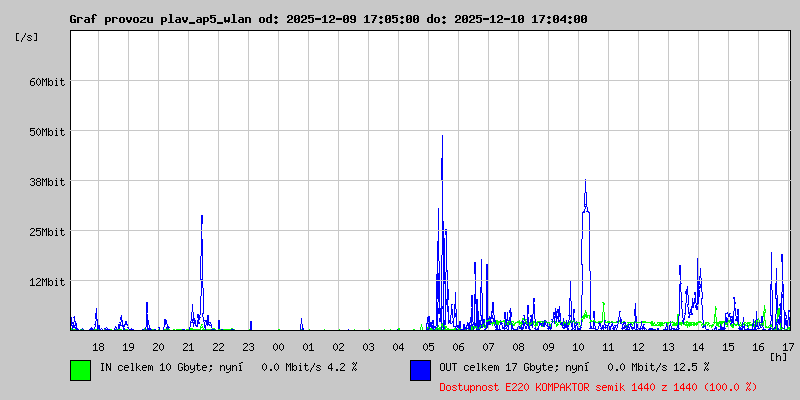Select the 50Mbit y-axis label
Screen dimensions: 800x400
tap(46, 132)
